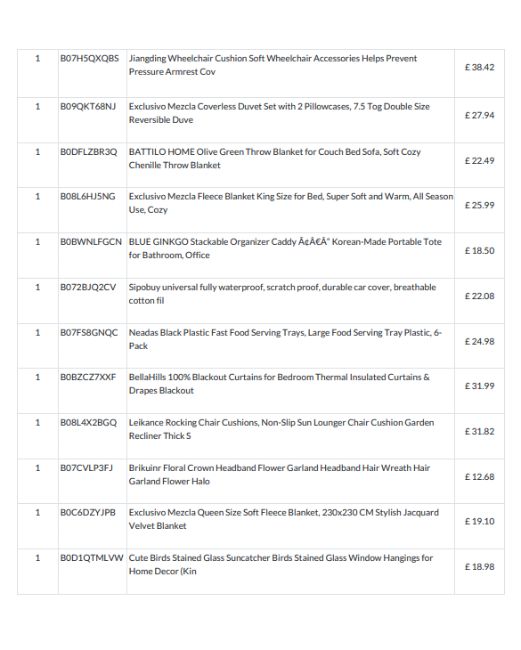Select the Cute Birds Stained Glass description
The width and height of the screenshot is (521, 650).
point(281,565)
